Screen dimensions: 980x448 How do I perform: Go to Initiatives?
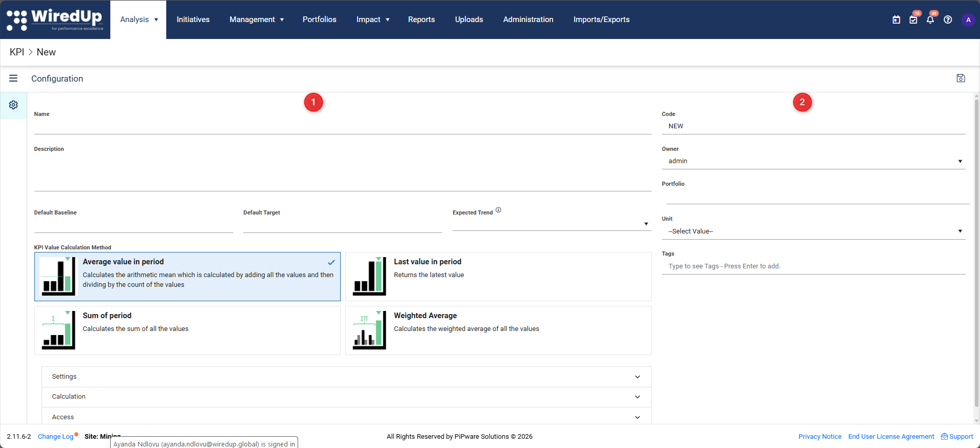point(193,20)
